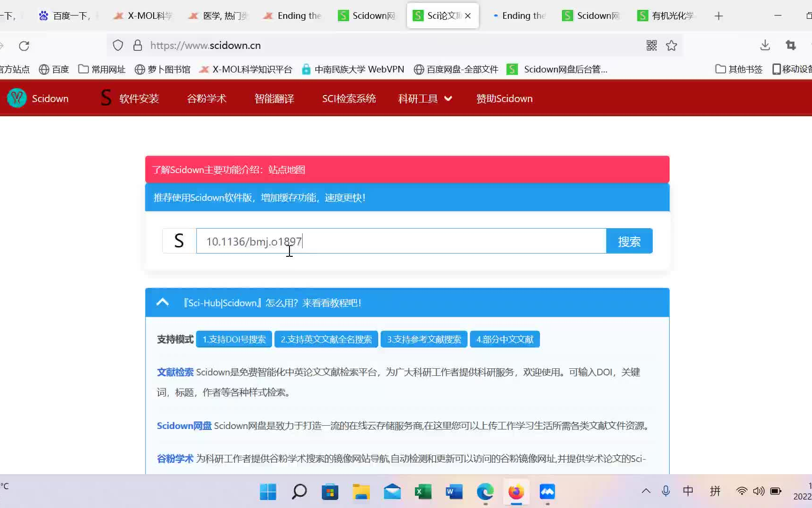Switch to the 百度一下 tab
Screen dimensions: 812x508
pyautogui.click(x=64, y=16)
